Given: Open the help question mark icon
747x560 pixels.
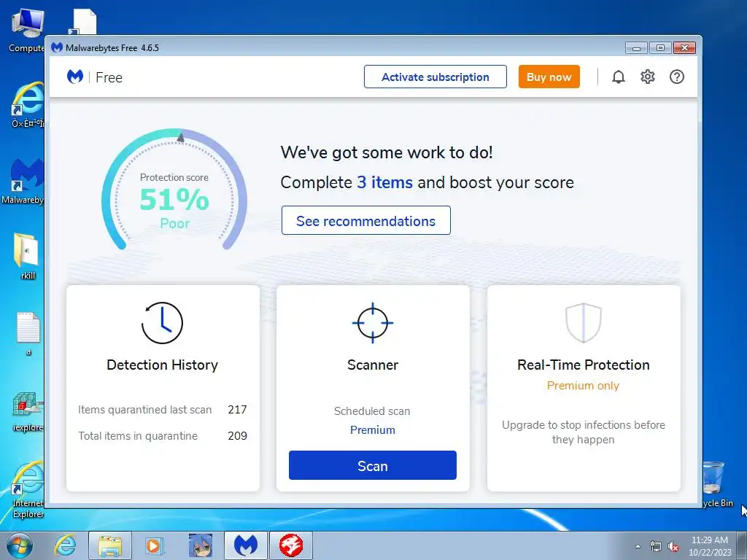Looking at the screenshot, I should [x=676, y=77].
